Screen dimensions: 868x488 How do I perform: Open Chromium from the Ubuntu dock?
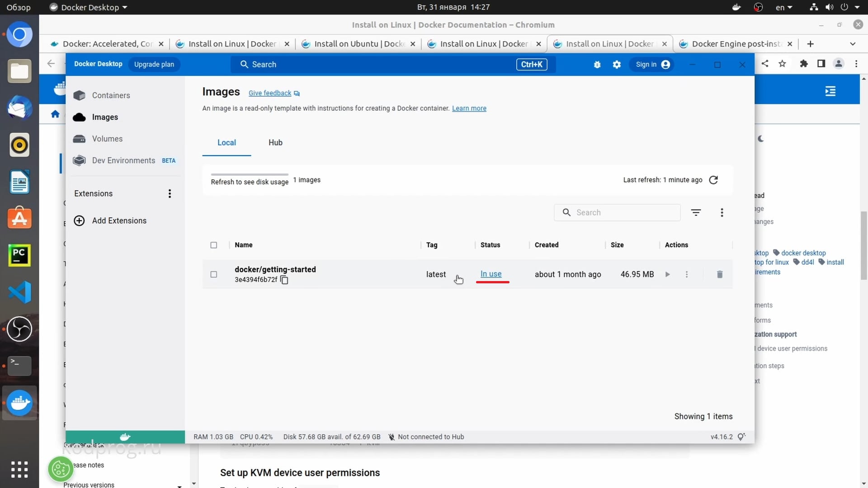pyautogui.click(x=19, y=35)
